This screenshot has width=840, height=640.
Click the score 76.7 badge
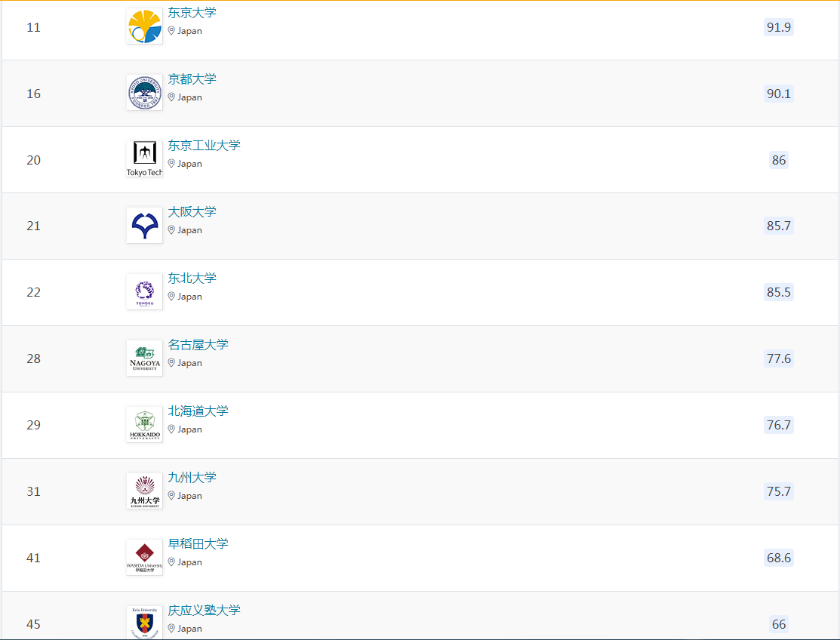(778, 425)
